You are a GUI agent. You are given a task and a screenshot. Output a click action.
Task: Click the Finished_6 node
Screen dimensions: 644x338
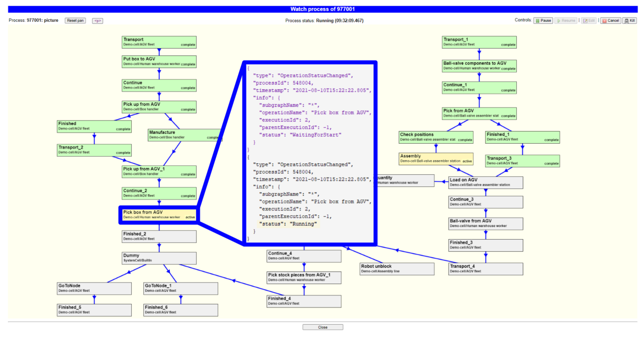180,310
